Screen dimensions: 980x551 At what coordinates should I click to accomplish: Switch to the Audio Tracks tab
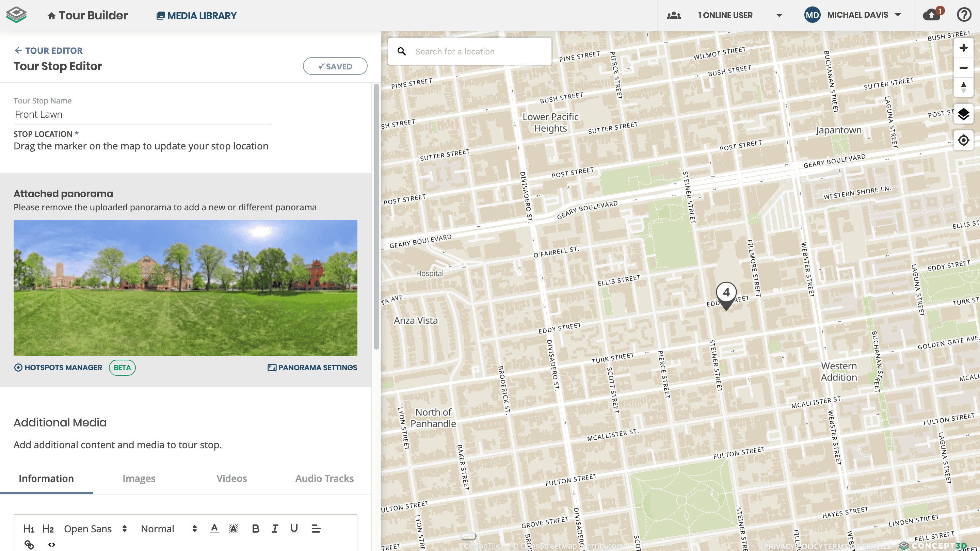click(x=324, y=479)
